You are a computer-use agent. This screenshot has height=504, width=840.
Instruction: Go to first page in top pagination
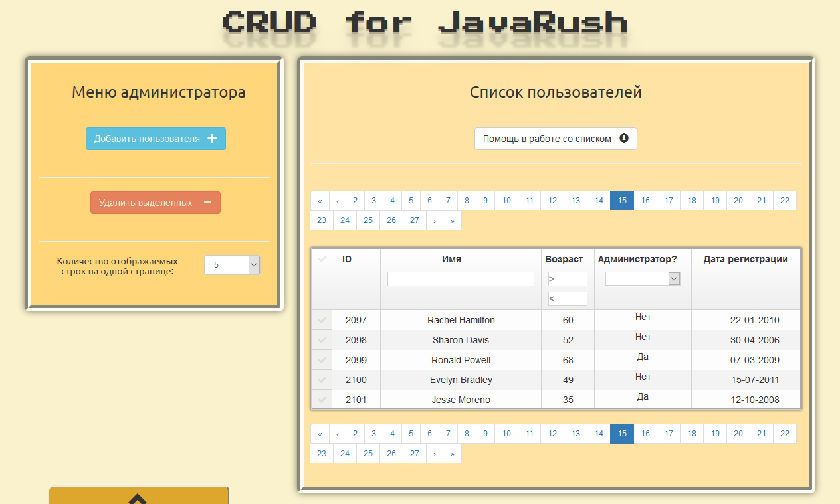point(320,201)
